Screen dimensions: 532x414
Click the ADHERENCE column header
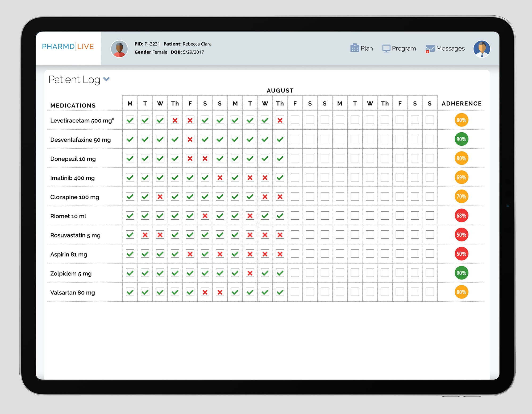462,104
